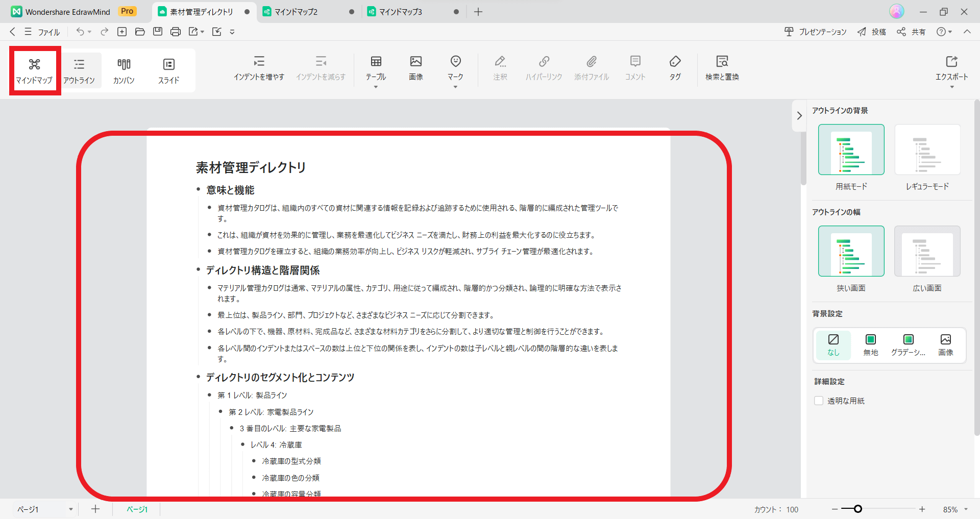This screenshot has height=519, width=980.
Task: Zoom out with minus button
Action: tap(835, 509)
